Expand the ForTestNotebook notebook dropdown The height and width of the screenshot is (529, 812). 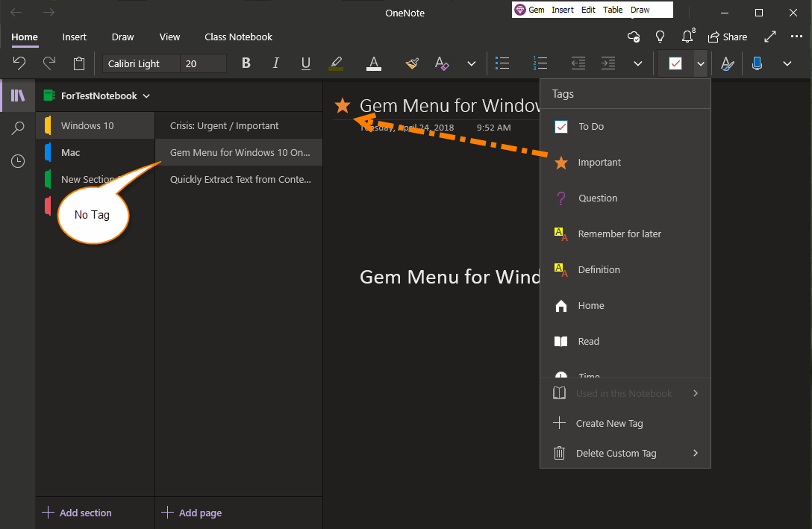coord(146,96)
